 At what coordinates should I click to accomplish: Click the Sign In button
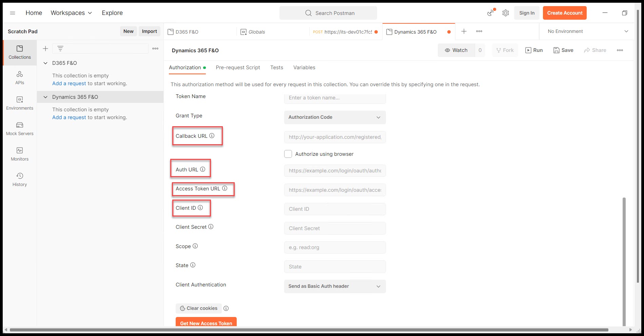(527, 13)
